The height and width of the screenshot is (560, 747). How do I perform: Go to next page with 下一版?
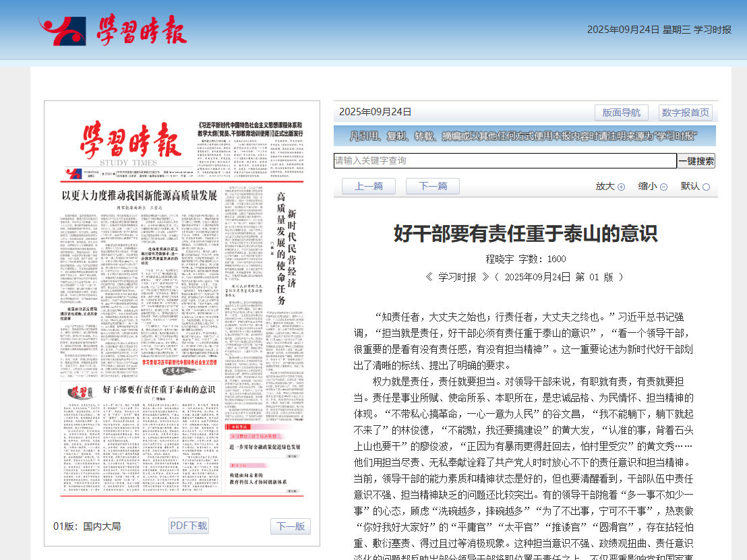[x=291, y=526]
